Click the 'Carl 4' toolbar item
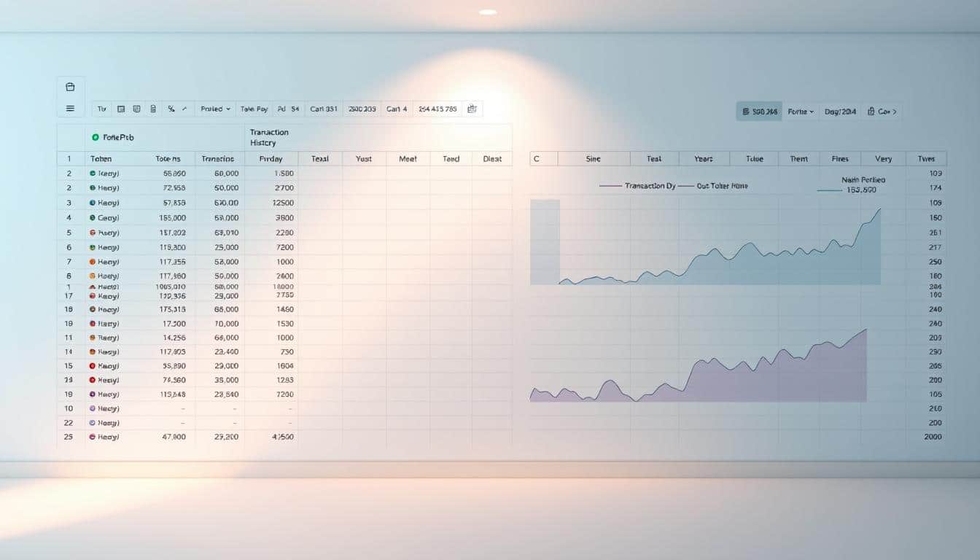Screen dimensions: 980x560 coord(397,109)
